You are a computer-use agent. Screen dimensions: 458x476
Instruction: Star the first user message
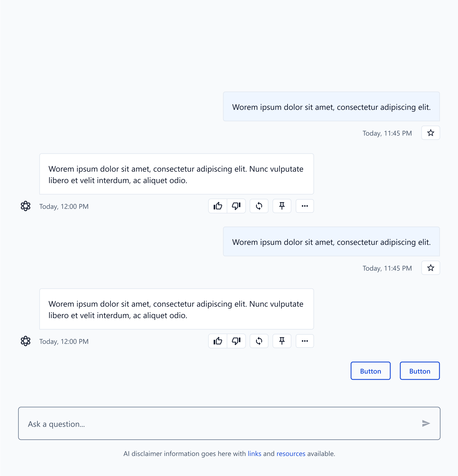(431, 133)
